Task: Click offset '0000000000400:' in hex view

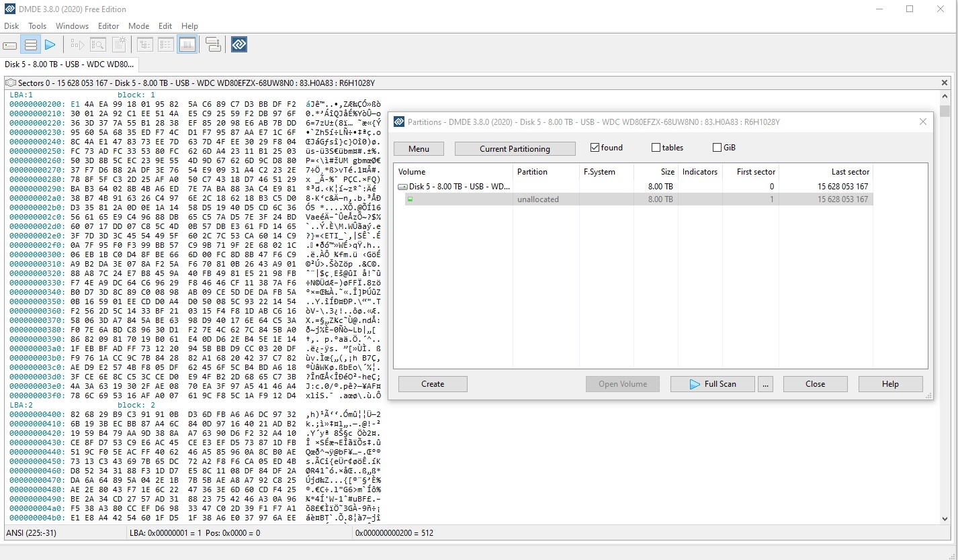Action: click(x=38, y=414)
